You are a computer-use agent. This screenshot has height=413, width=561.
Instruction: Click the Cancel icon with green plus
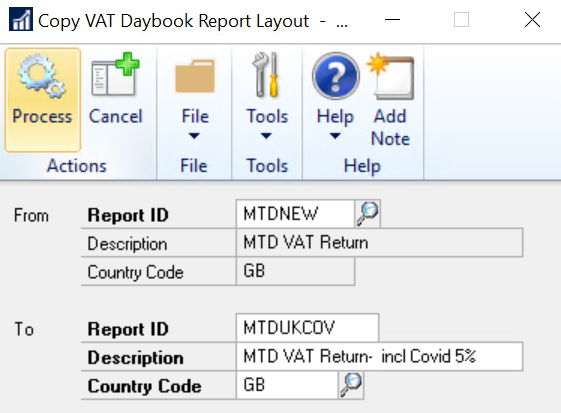115,74
